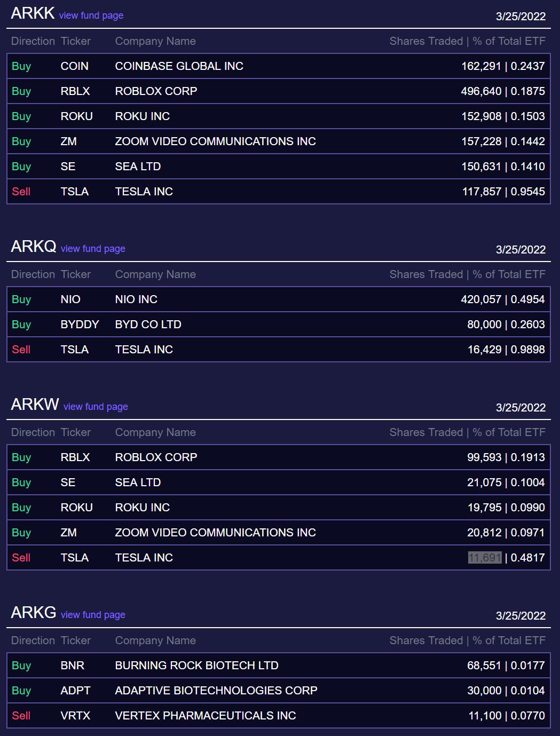Select the COINBASE GLOBAL INC company name
This screenshot has height=736, width=560.
pos(179,66)
